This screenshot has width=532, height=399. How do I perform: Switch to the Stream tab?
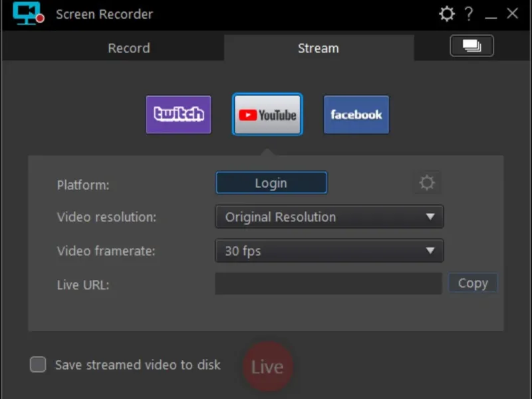coord(319,48)
